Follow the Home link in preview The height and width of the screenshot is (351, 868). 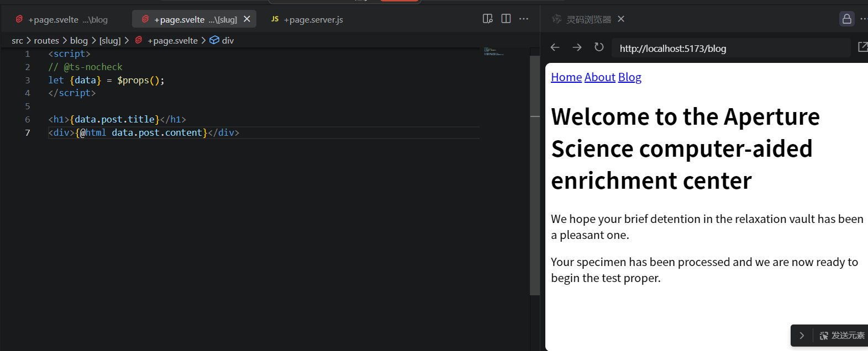pyautogui.click(x=566, y=77)
